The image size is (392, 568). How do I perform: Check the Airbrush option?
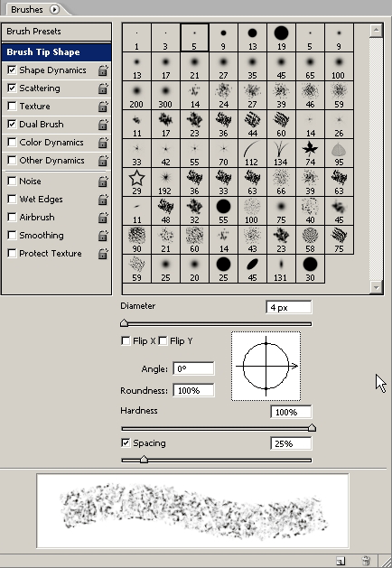point(12,217)
